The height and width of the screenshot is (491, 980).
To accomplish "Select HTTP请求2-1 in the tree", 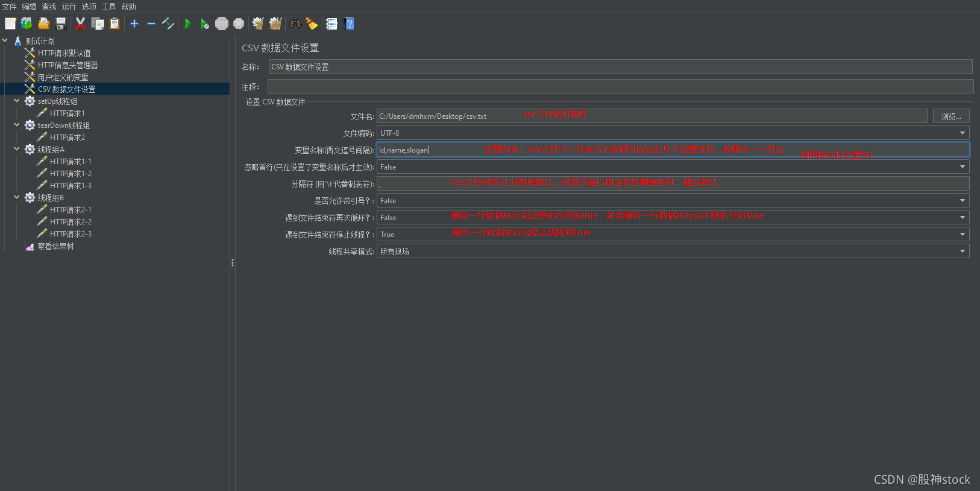I will coord(71,209).
